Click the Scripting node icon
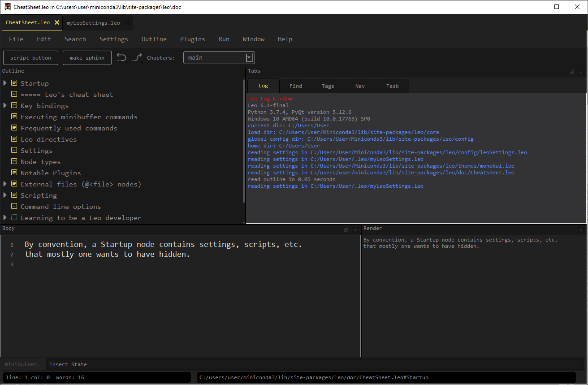This screenshot has width=588, height=385. pos(14,195)
